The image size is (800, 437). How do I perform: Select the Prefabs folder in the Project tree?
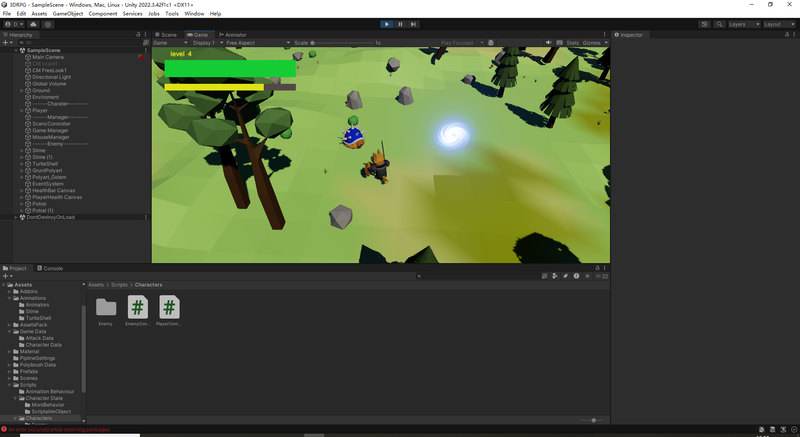(29, 372)
